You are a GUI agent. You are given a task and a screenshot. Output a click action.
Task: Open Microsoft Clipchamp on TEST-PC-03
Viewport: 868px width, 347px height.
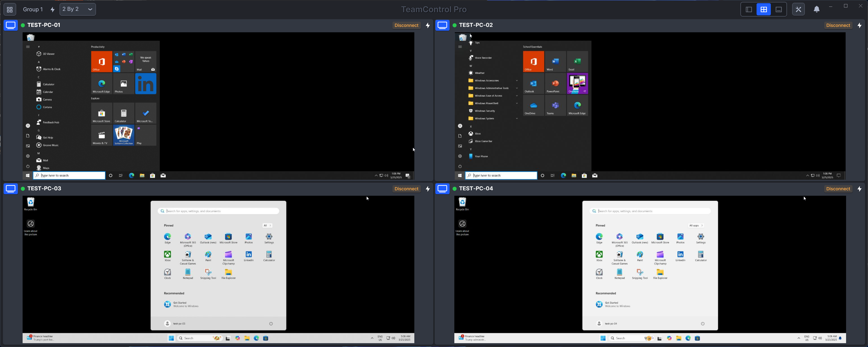click(229, 258)
